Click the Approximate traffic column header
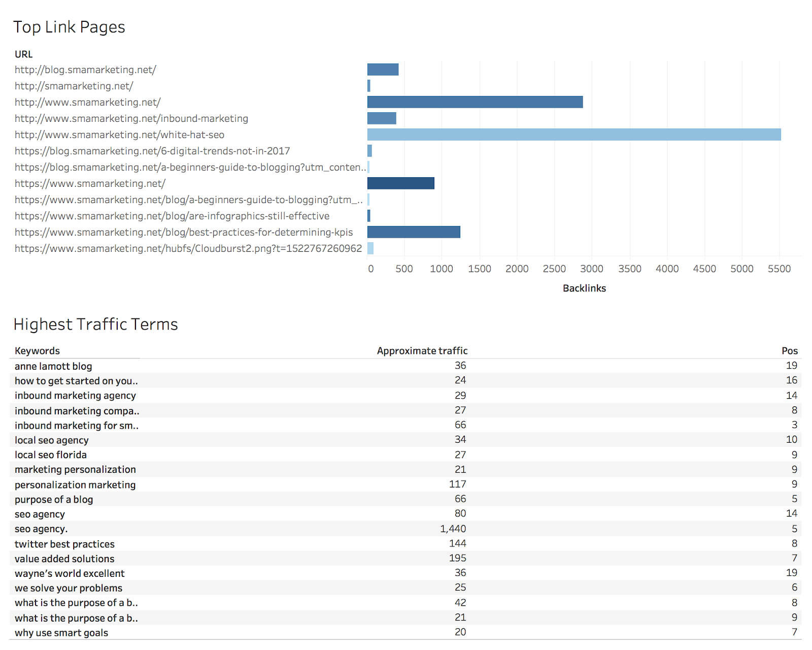Viewport: 812px width, 650px height. coord(422,351)
